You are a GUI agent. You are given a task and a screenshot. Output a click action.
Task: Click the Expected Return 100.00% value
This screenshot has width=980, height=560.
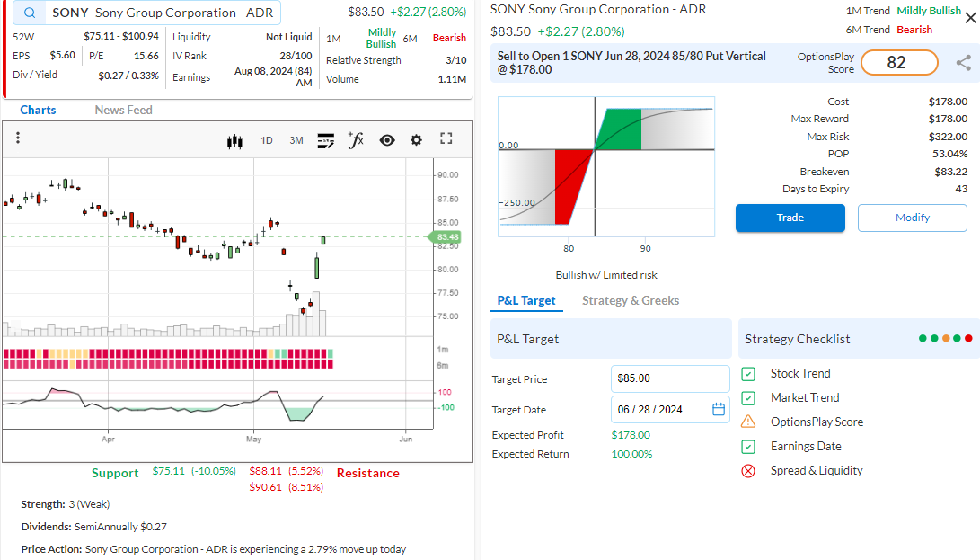(631, 454)
